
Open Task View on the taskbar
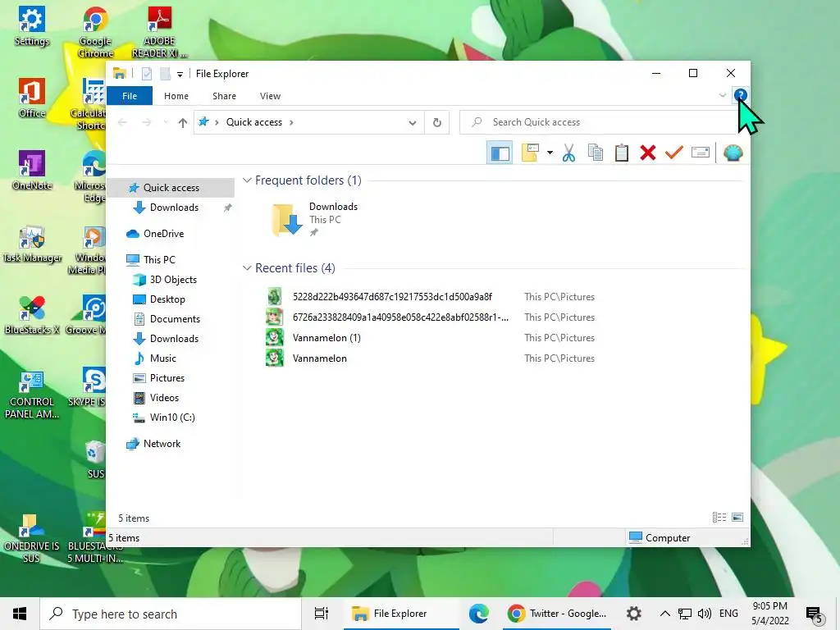[321, 614]
